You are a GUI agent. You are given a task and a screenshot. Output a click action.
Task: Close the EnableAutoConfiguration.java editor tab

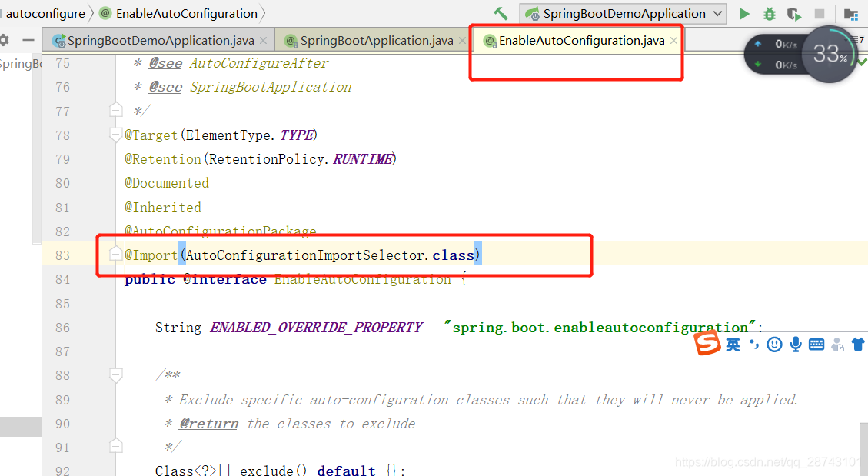673,40
